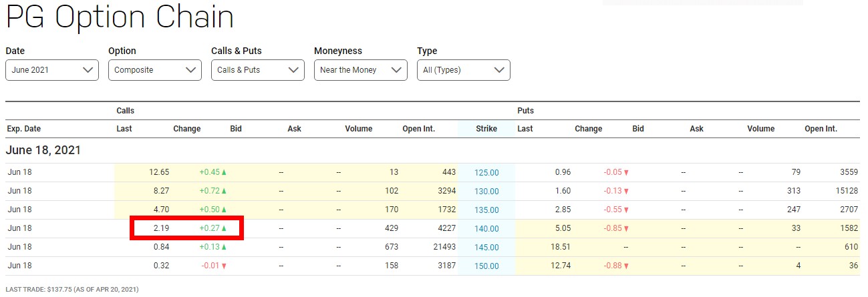Viewport: 868px width, 297px height.
Task: Click the 2.19 call last price cell
Action: 160,228
